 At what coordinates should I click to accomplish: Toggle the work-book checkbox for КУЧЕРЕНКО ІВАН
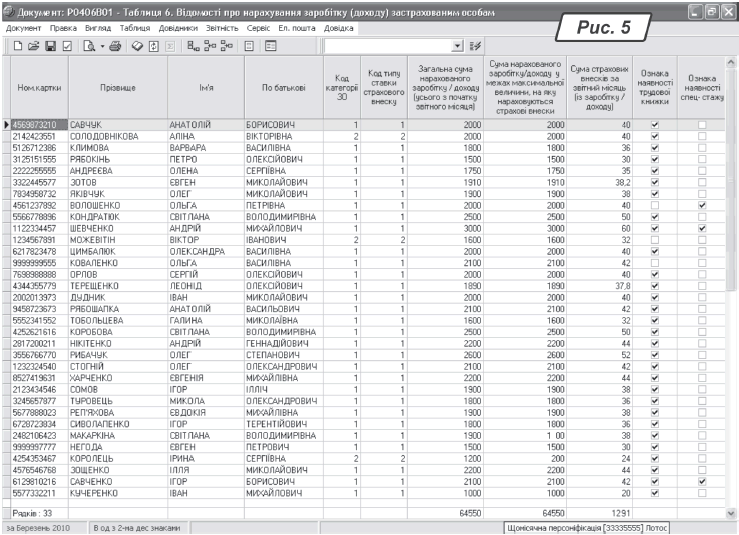point(654,493)
